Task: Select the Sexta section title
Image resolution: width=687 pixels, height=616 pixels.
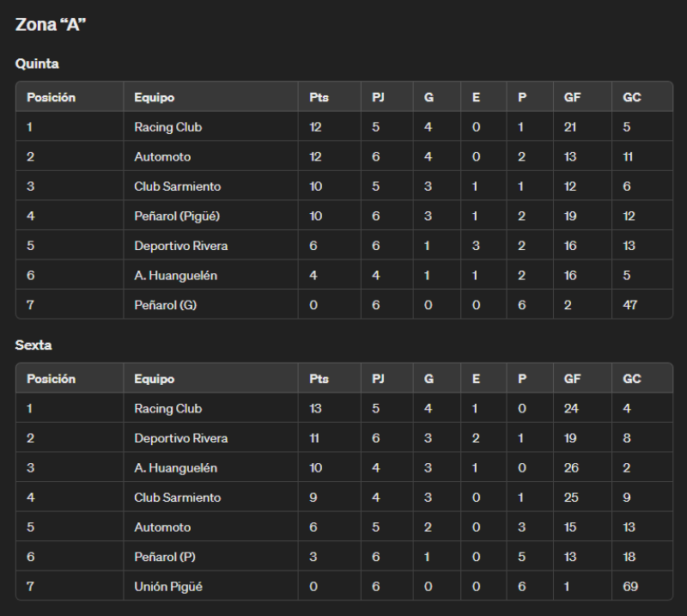Action: [33, 345]
